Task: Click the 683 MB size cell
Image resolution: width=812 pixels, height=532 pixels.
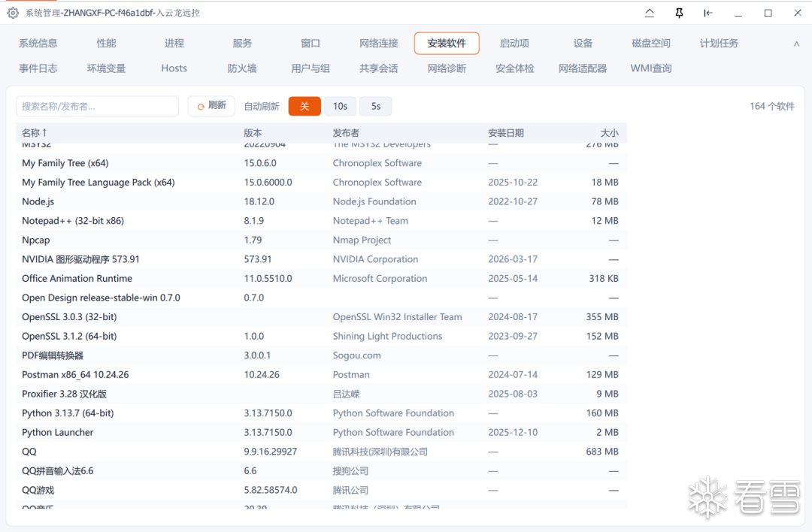Action: (x=602, y=452)
